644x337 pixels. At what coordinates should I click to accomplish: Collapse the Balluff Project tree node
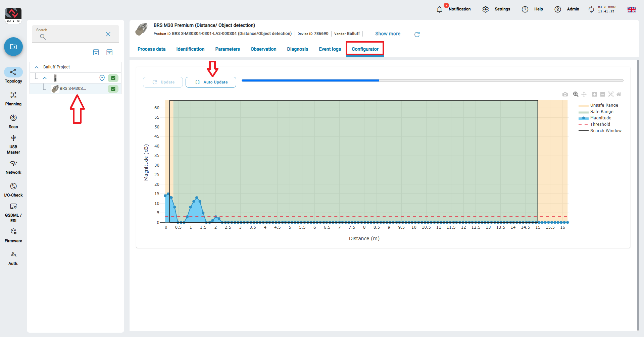[37, 67]
